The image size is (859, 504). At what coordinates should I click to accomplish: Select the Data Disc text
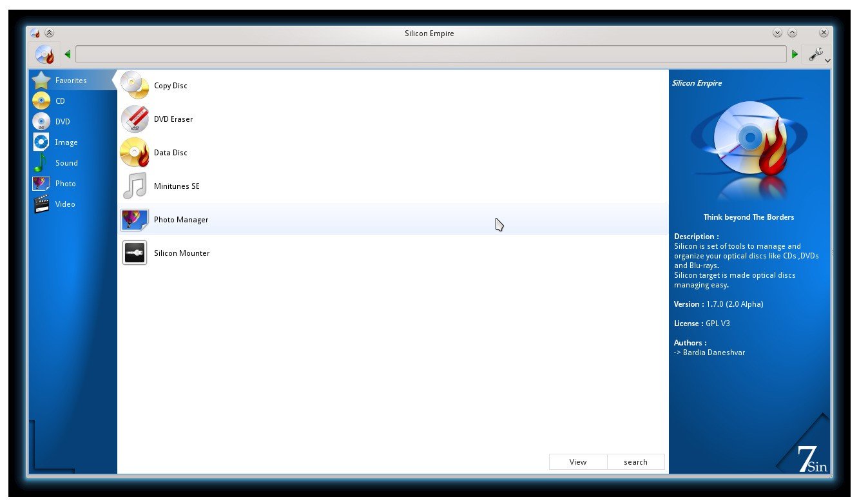171,153
